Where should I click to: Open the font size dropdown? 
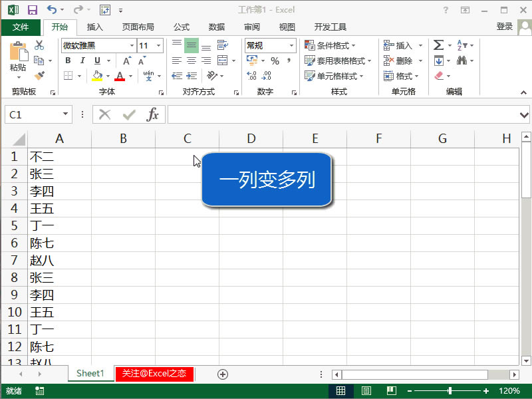(158, 45)
